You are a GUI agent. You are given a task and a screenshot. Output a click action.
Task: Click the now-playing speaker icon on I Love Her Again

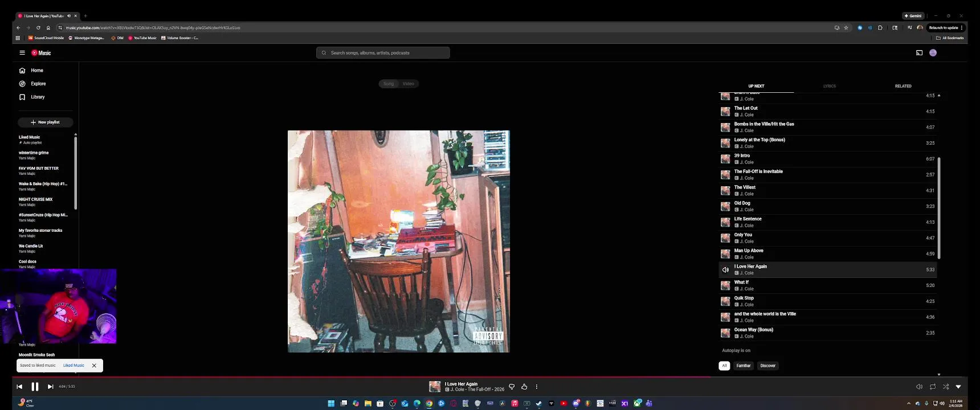725,270
